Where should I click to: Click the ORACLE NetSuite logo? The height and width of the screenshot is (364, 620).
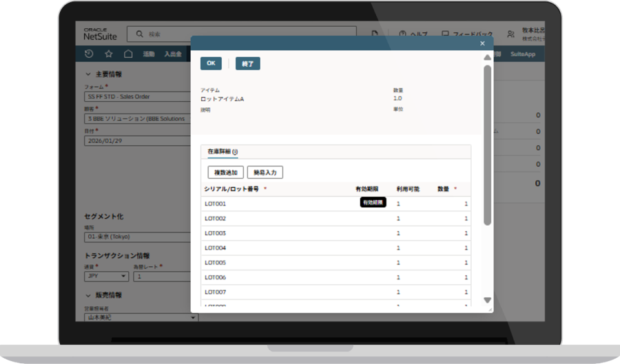click(100, 34)
